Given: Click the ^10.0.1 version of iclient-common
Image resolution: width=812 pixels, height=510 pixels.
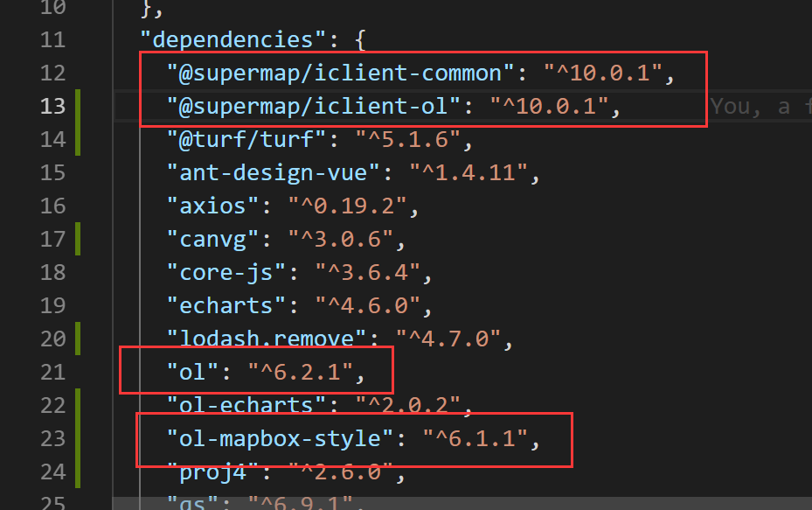Looking at the screenshot, I should tap(603, 73).
